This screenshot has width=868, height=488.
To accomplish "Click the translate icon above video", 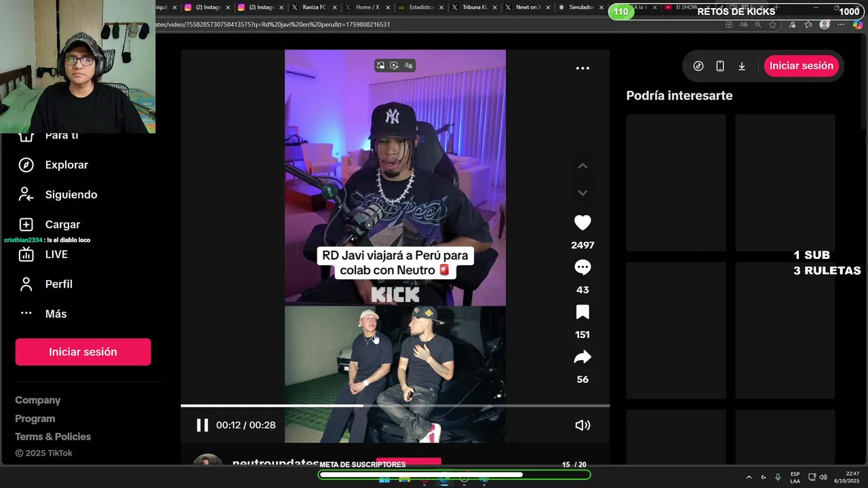I will coord(408,66).
